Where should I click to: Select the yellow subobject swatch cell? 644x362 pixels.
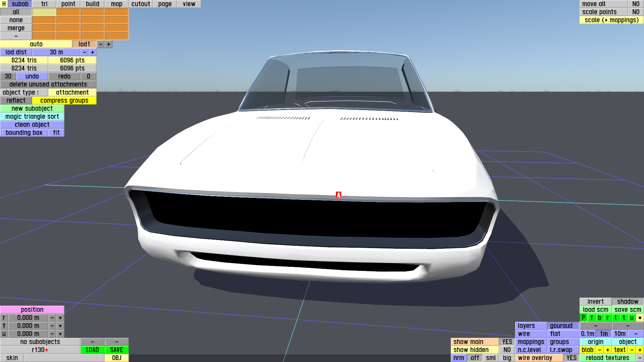[44, 12]
